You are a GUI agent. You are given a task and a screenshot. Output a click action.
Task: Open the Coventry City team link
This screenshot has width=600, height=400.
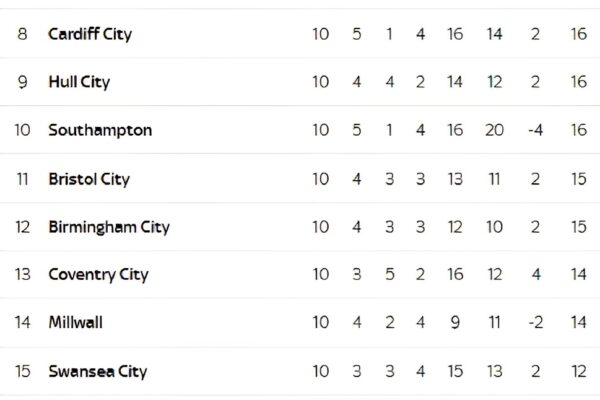(98, 274)
